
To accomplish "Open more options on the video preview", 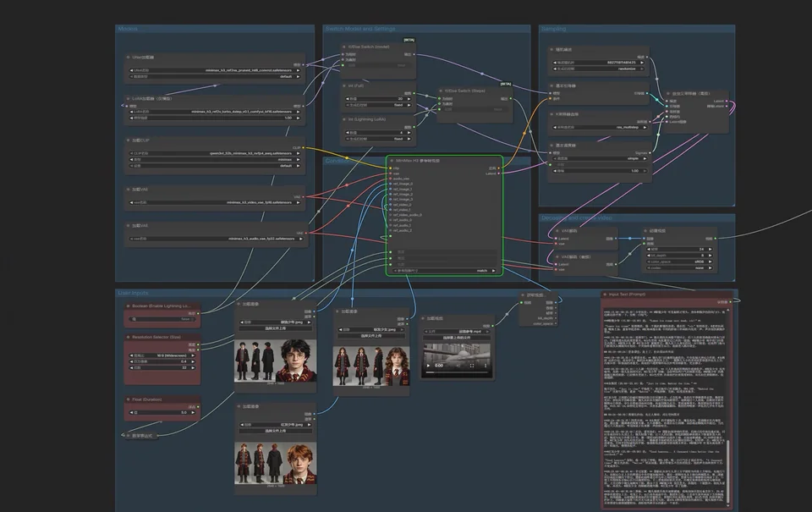I will point(486,366).
